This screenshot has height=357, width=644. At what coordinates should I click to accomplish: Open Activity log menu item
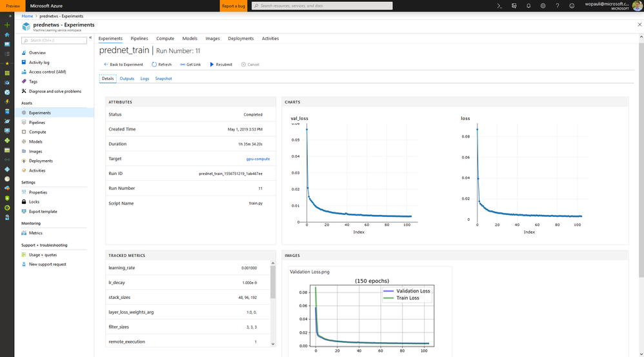click(x=39, y=63)
